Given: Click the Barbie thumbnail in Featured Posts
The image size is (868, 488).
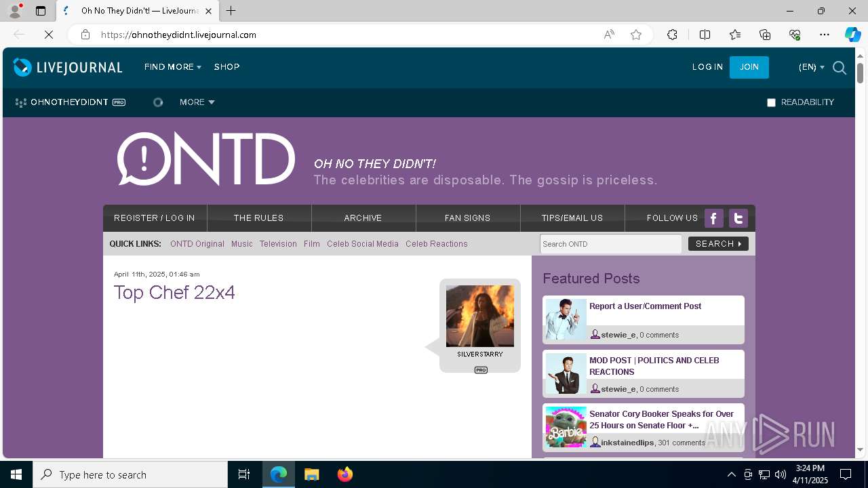Looking at the screenshot, I should (566, 427).
